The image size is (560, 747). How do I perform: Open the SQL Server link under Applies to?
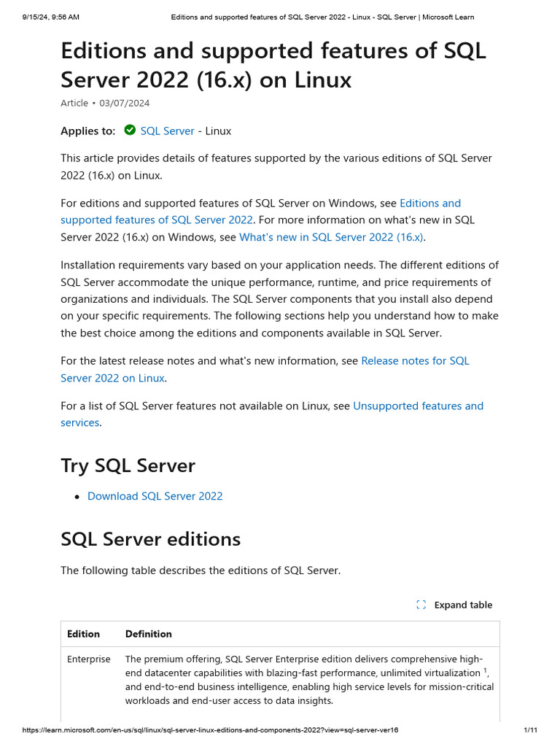[x=167, y=131]
